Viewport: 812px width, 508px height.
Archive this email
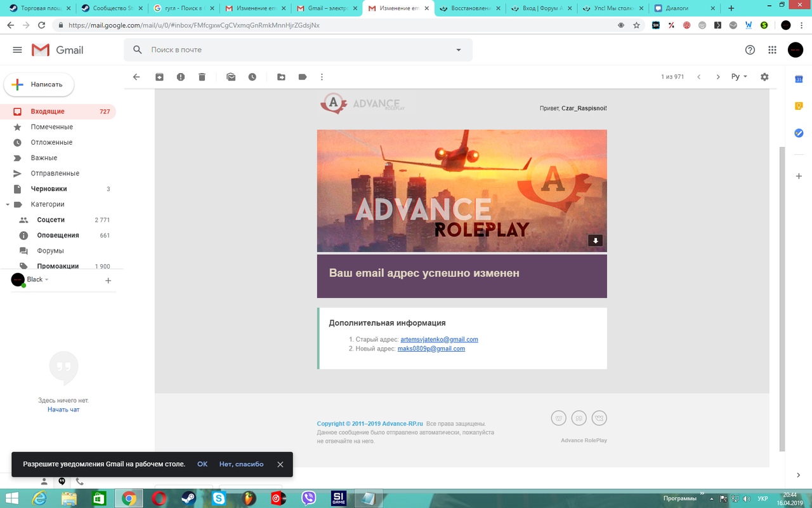(159, 77)
